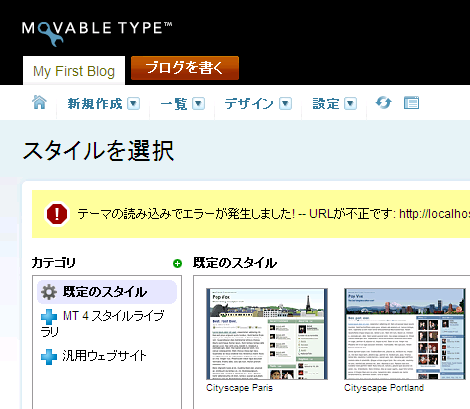Expand the デザイン dropdown arrow
The image size is (470, 409).
[286, 104]
